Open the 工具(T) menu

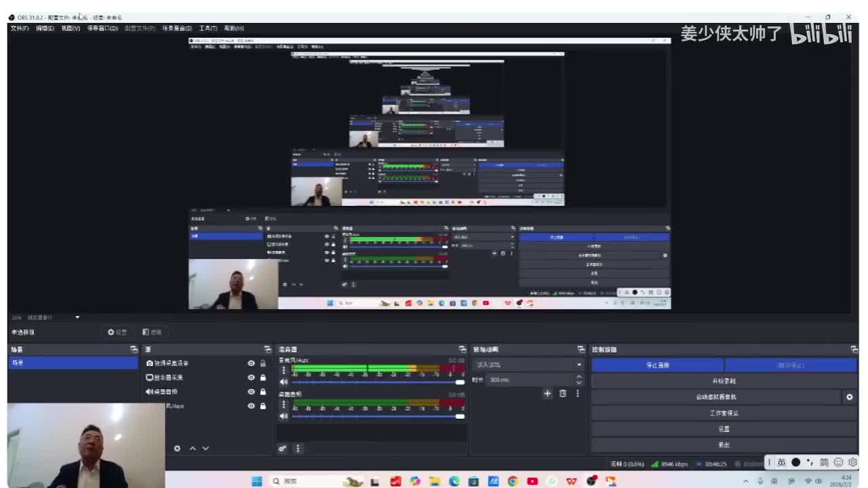(208, 28)
